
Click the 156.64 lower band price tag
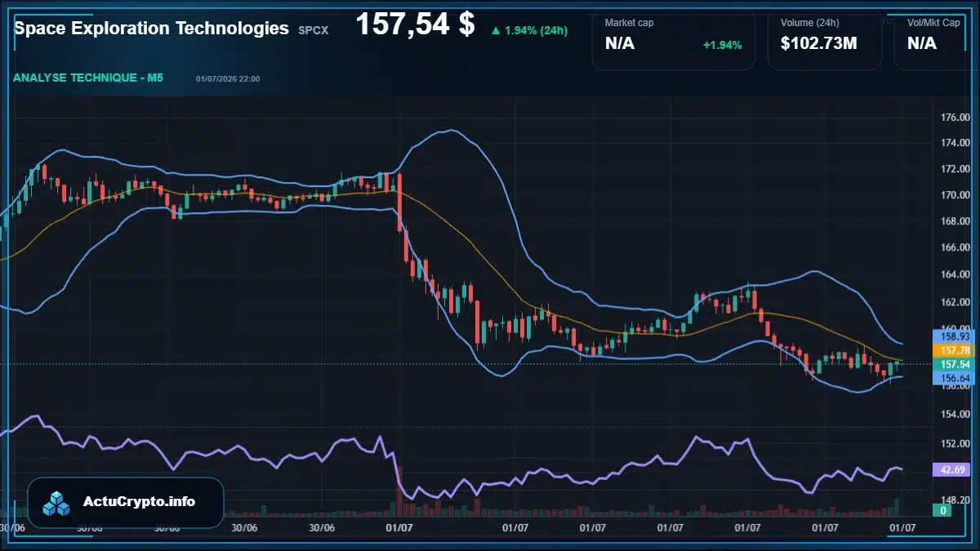tap(955, 378)
